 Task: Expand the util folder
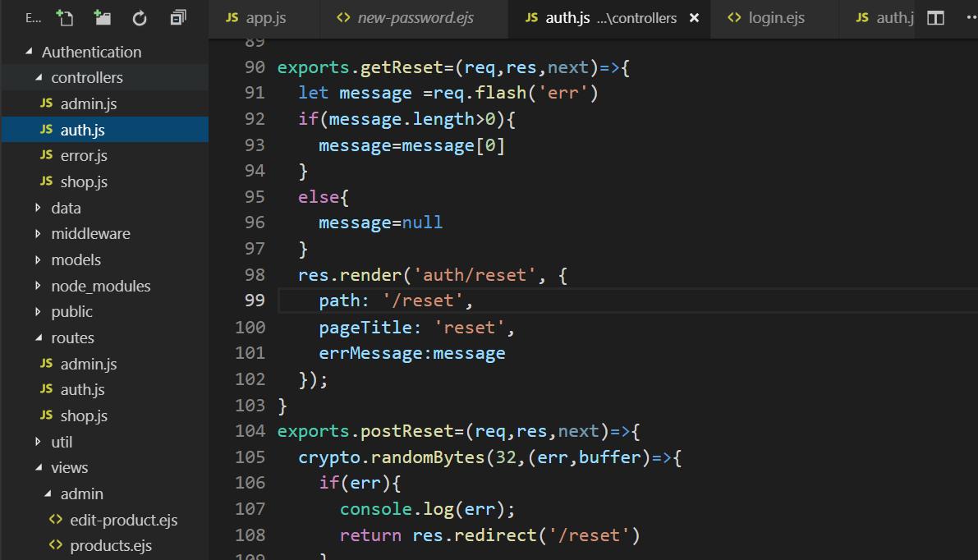tap(38, 442)
